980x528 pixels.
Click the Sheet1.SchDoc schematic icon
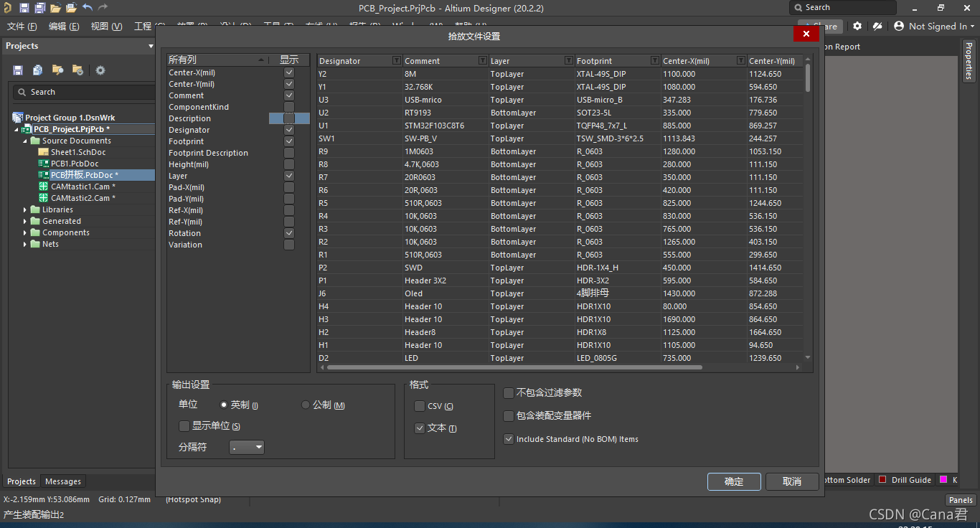(x=44, y=152)
